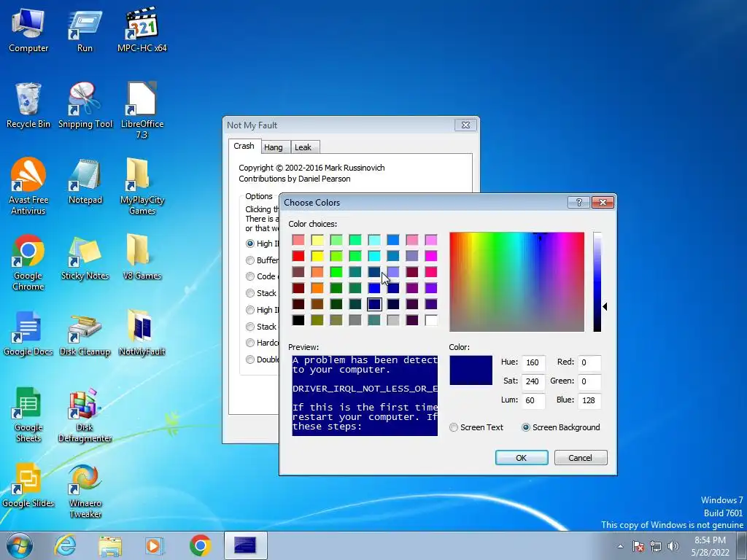Select Screen Text radio button
The image size is (747, 560).
click(476, 427)
